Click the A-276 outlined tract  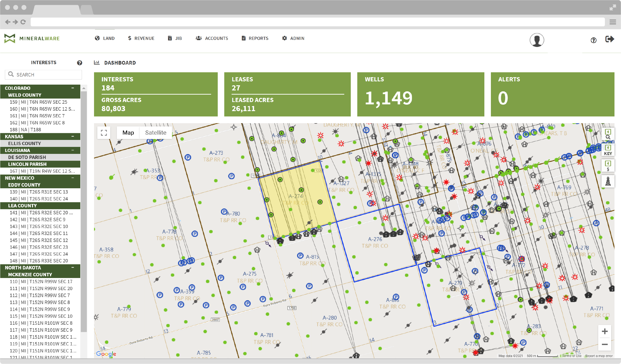click(x=376, y=242)
